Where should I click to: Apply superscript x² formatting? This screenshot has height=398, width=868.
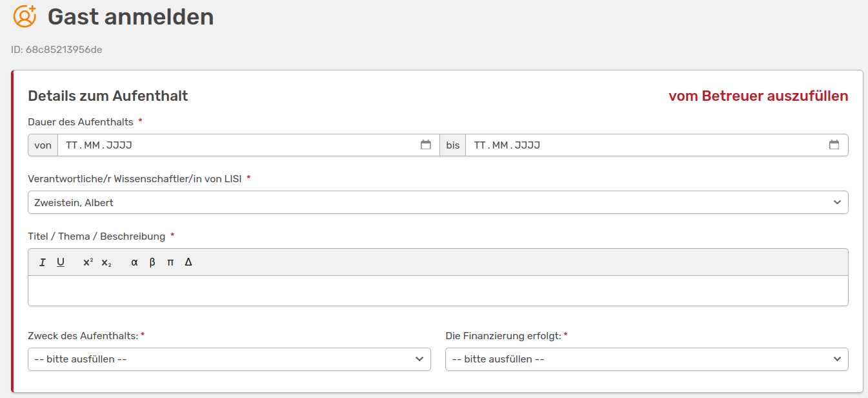pyautogui.click(x=88, y=262)
